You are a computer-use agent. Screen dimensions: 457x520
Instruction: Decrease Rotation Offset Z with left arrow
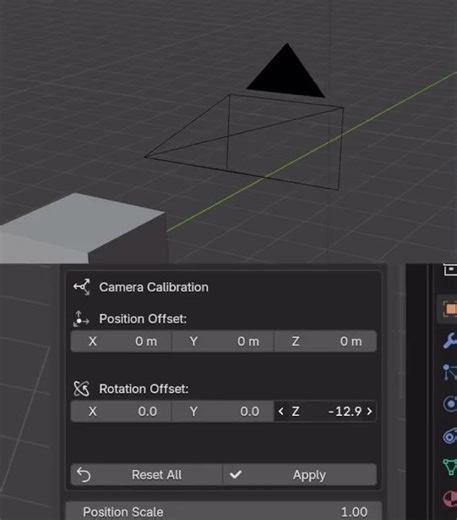point(281,411)
